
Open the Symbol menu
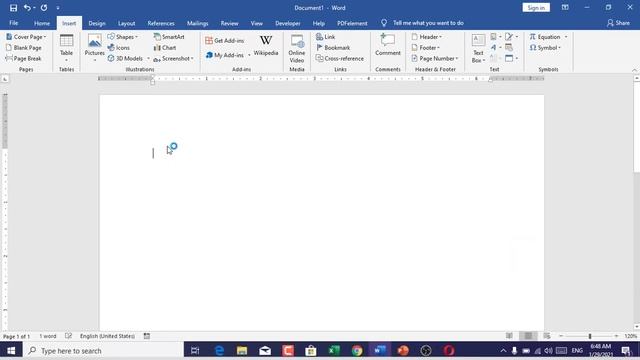pyautogui.click(x=545, y=48)
